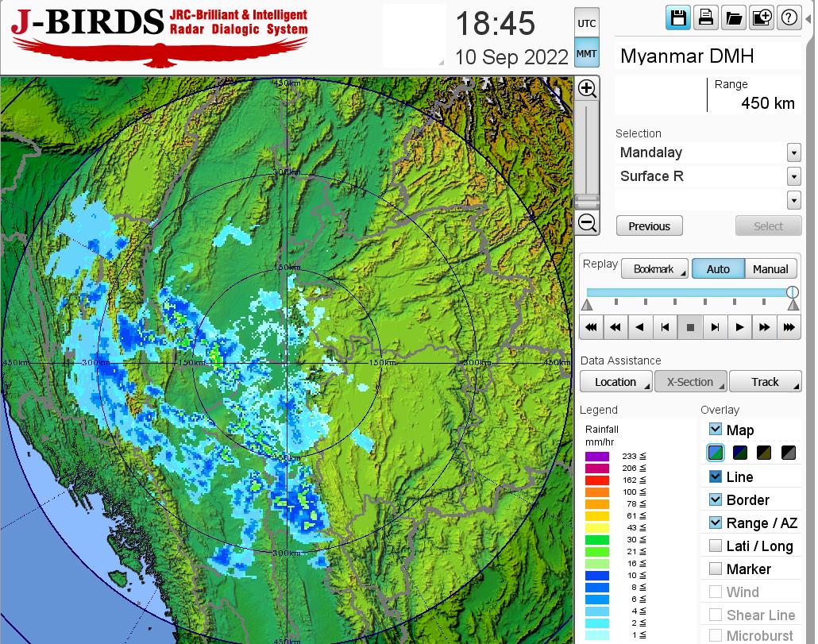
Task: Zoom in with the magnifier plus icon
Action: click(587, 88)
